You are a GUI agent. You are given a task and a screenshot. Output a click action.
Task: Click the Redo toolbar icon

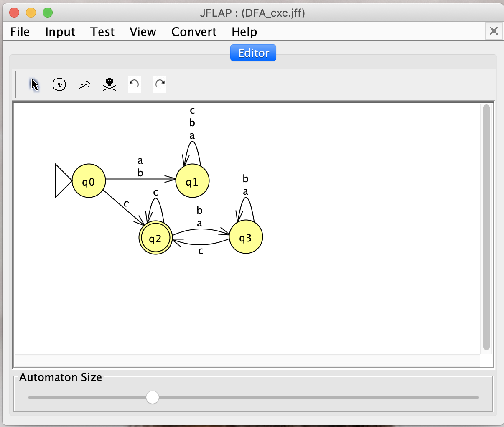click(160, 84)
